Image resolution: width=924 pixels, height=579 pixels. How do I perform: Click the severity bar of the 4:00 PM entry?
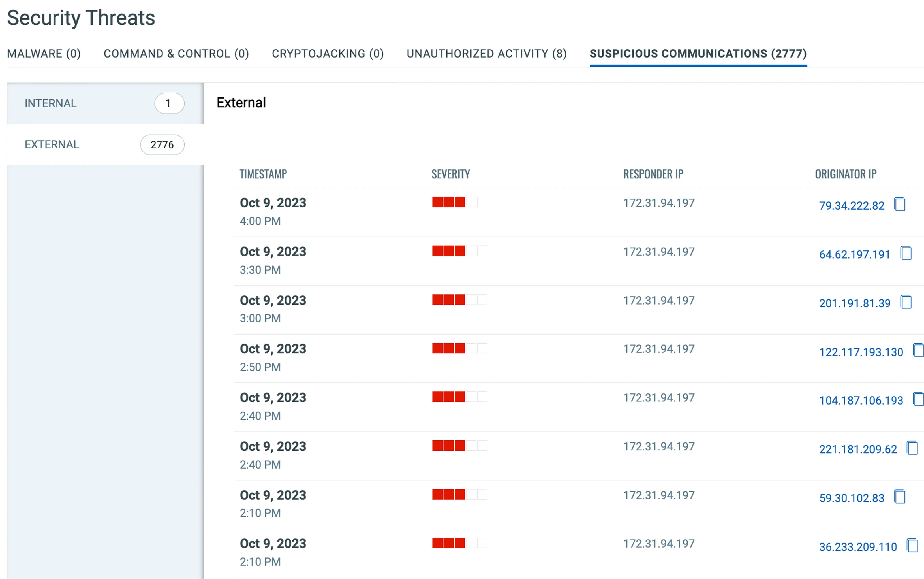(459, 202)
